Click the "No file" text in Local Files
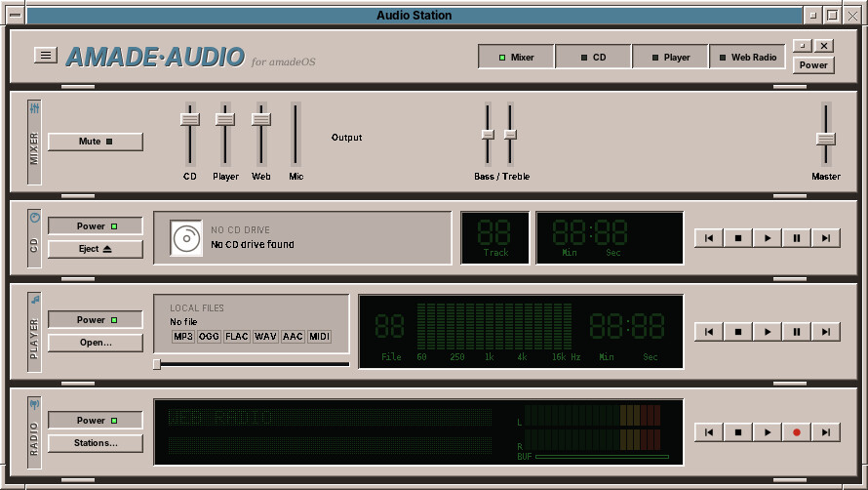The image size is (868, 490). [x=183, y=321]
